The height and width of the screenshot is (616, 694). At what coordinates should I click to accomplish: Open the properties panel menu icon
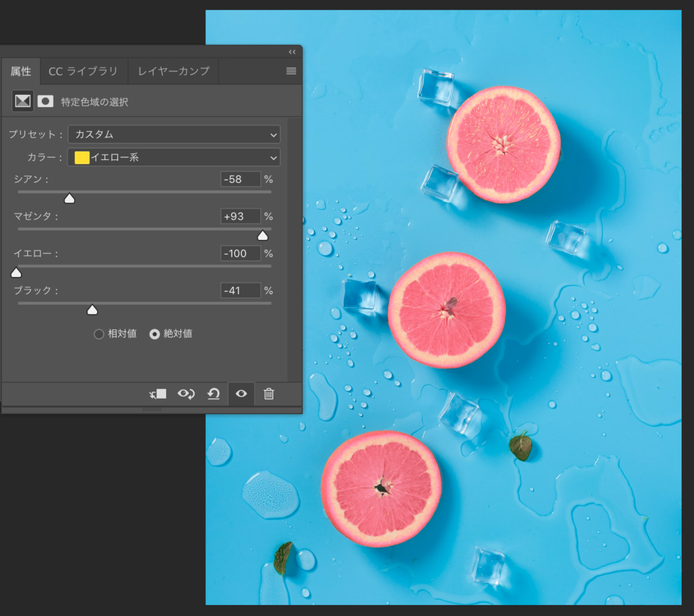pyautogui.click(x=291, y=71)
